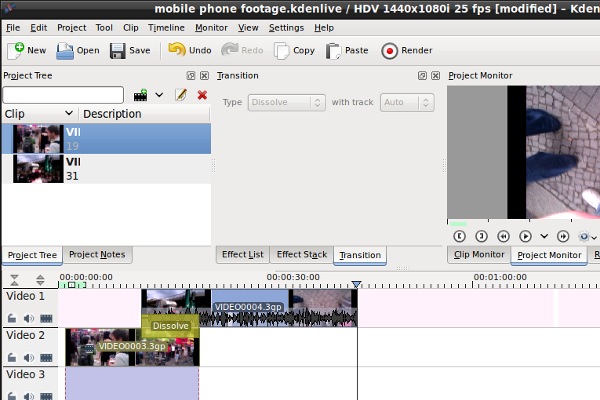The image size is (600, 400).
Task: Click the Project Monitor seek bar
Action: (x=523, y=223)
